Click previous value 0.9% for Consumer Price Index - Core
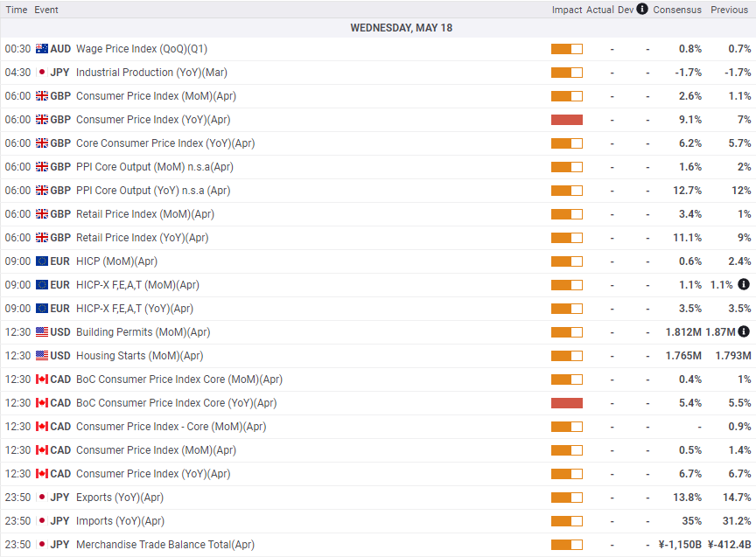This screenshot has height=557, width=756. [x=740, y=427]
